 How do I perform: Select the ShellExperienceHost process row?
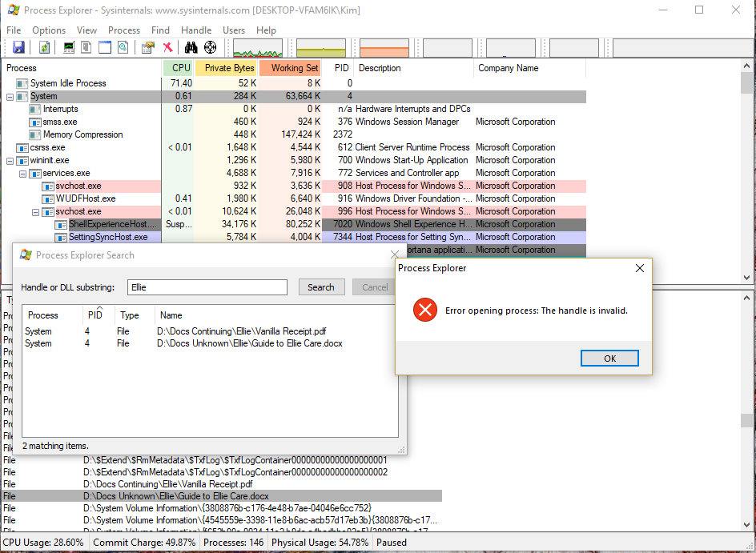(294, 224)
